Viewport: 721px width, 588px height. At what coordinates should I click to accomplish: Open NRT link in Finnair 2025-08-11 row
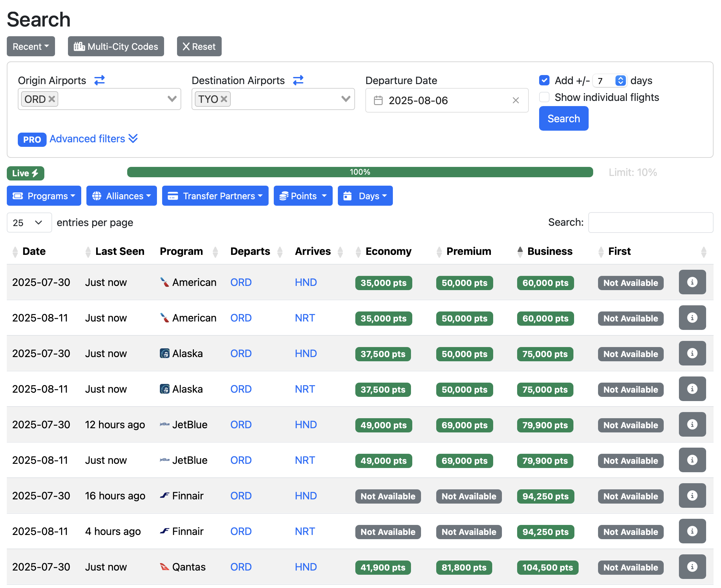pos(305,531)
